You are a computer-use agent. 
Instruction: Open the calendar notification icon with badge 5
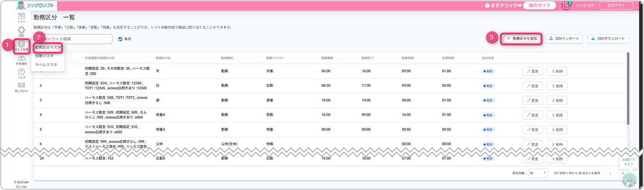pyautogui.click(x=566, y=6)
